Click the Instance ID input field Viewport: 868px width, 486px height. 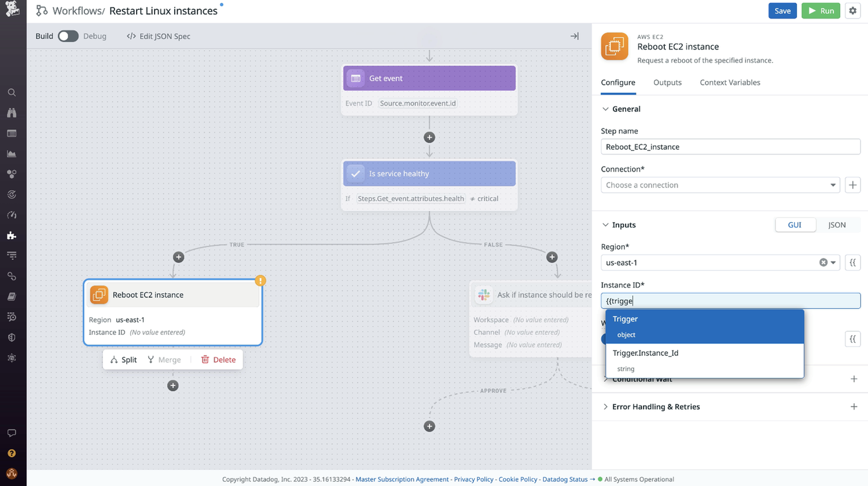[x=730, y=301]
